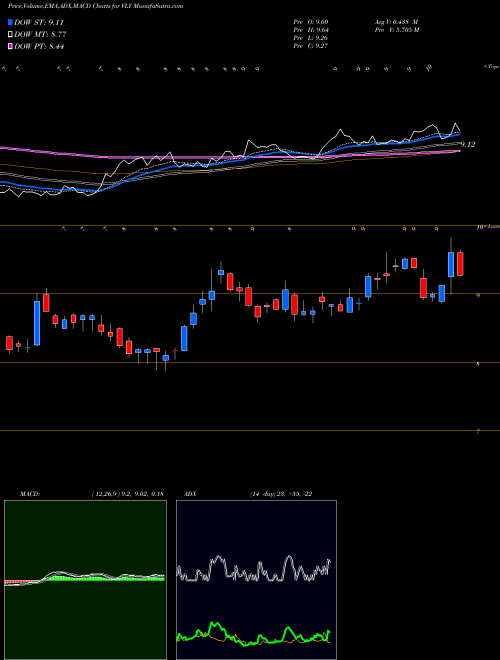This screenshot has height=660, width=500.
Task: Click the 9 price axis label
Action: (478, 295)
